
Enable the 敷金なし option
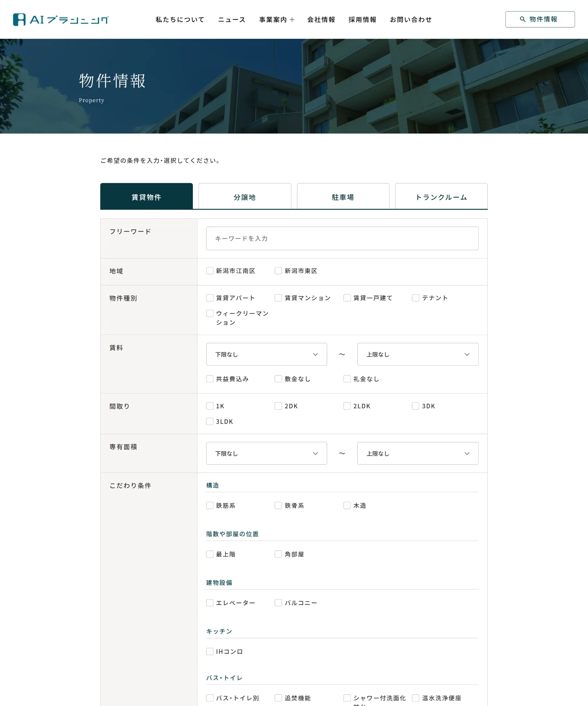(x=278, y=379)
